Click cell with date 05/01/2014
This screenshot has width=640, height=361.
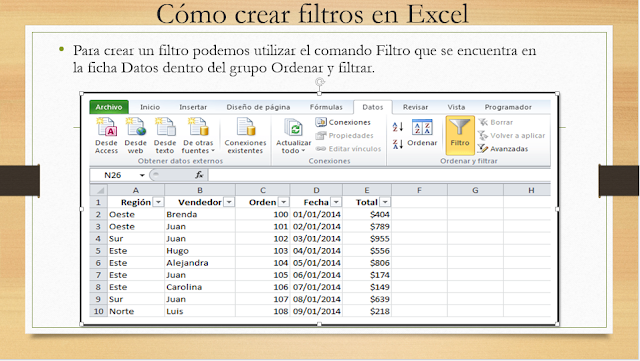point(316,263)
